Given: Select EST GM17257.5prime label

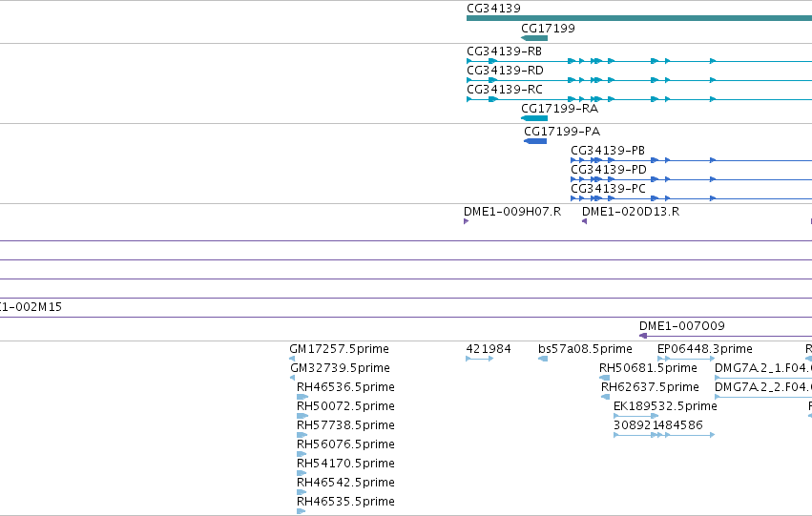Looking at the screenshot, I should 339,349.
